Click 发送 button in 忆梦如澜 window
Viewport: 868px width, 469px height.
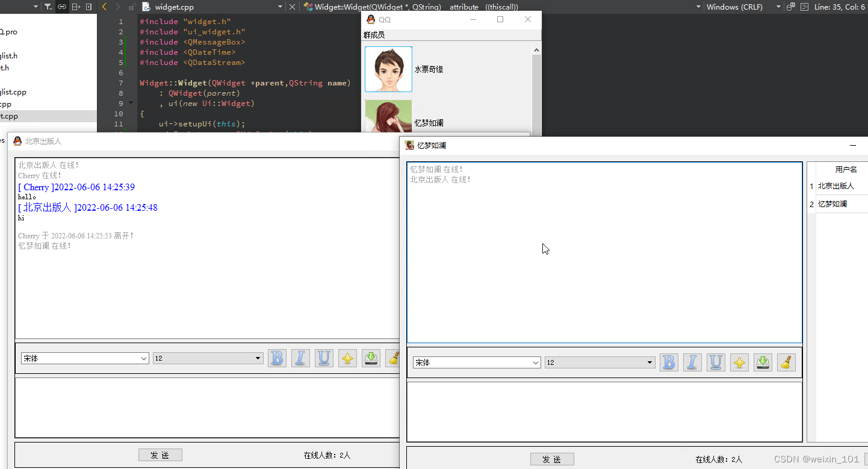[x=552, y=459]
